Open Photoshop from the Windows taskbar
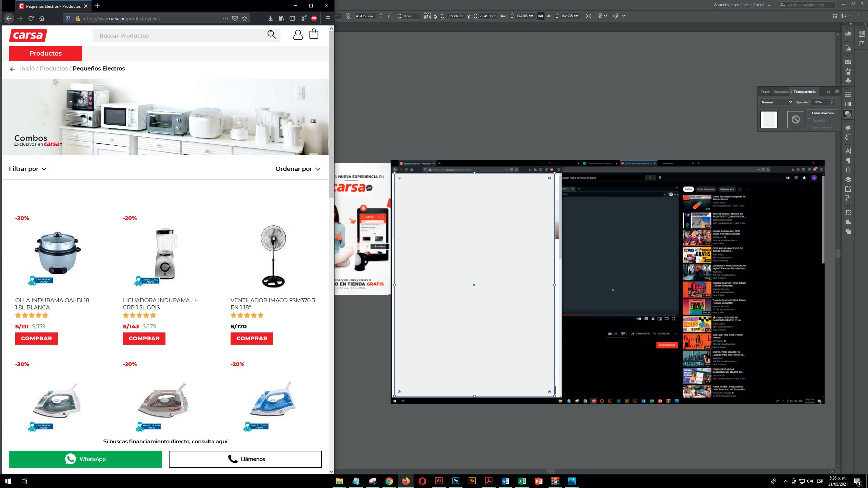This screenshot has height=488, width=868. point(455,481)
